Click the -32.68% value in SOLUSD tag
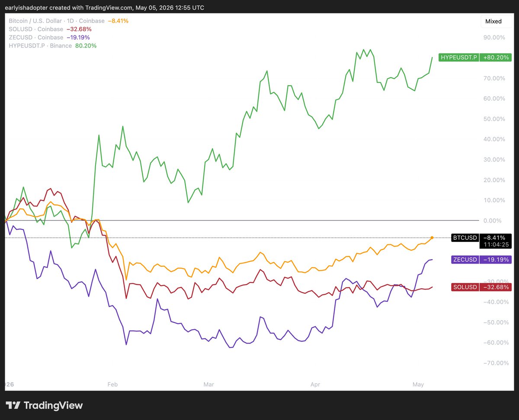Viewport: 519px width, 420px height. point(495,287)
